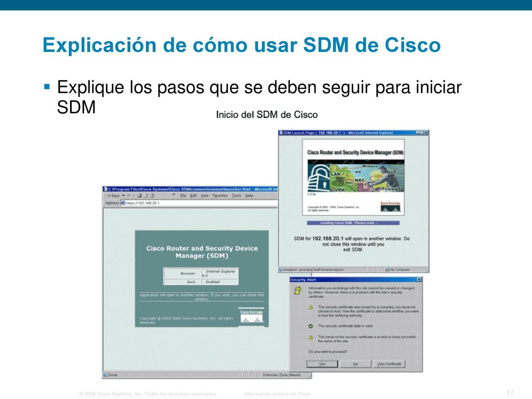Open the Back button history dropdown arrow
This screenshot has width=532, height=399.
pyautogui.click(x=124, y=196)
